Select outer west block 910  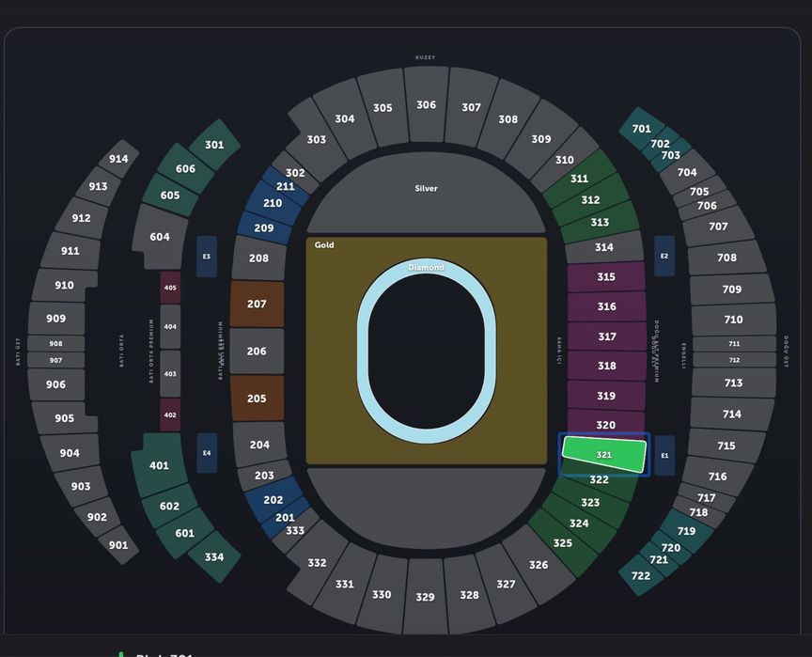(x=64, y=286)
